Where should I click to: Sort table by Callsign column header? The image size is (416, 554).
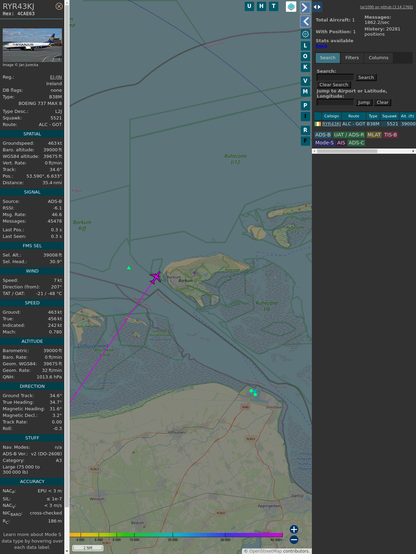[x=331, y=116]
